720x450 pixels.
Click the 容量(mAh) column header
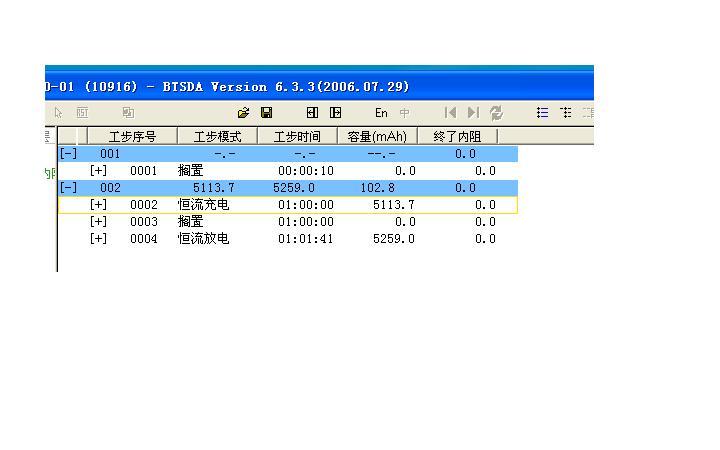tap(377, 136)
